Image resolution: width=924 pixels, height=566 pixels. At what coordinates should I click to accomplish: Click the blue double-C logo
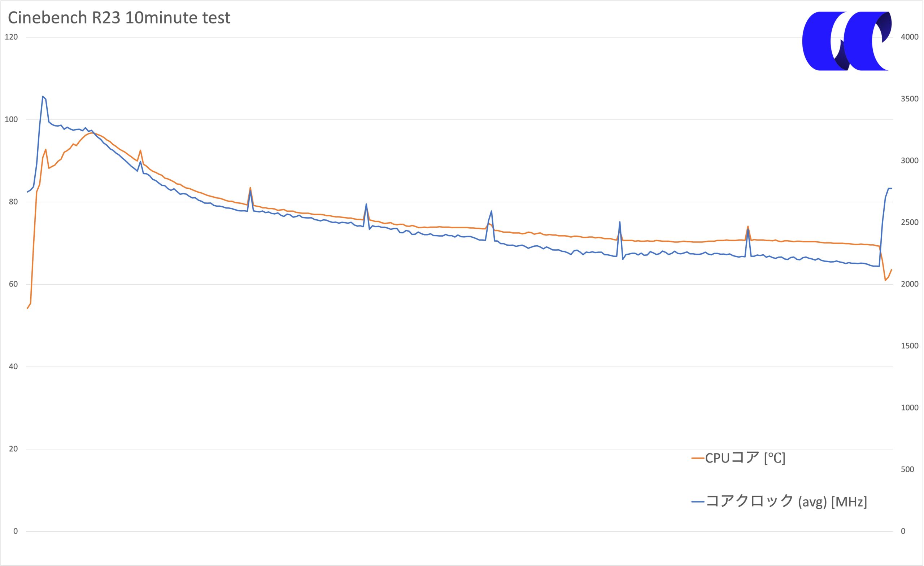tap(846, 41)
